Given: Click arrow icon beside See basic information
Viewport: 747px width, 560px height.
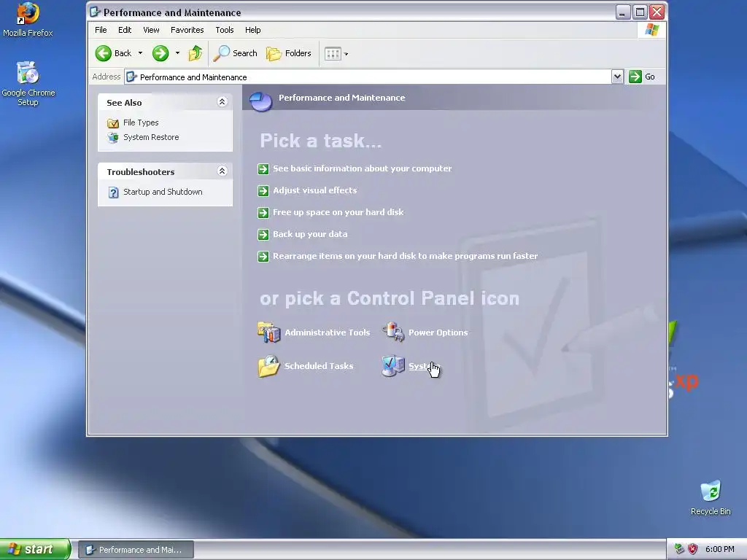Looking at the screenshot, I should pyautogui.click(x=263, y=169).
